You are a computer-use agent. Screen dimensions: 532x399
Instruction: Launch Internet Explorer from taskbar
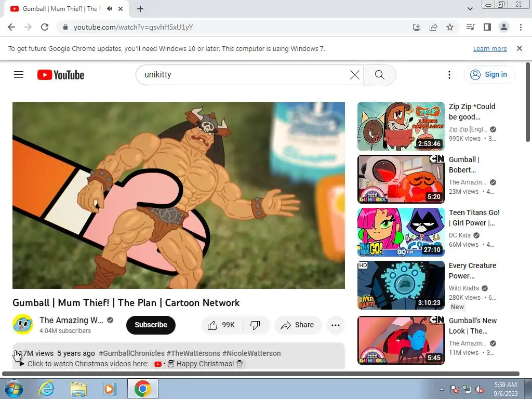46,389
